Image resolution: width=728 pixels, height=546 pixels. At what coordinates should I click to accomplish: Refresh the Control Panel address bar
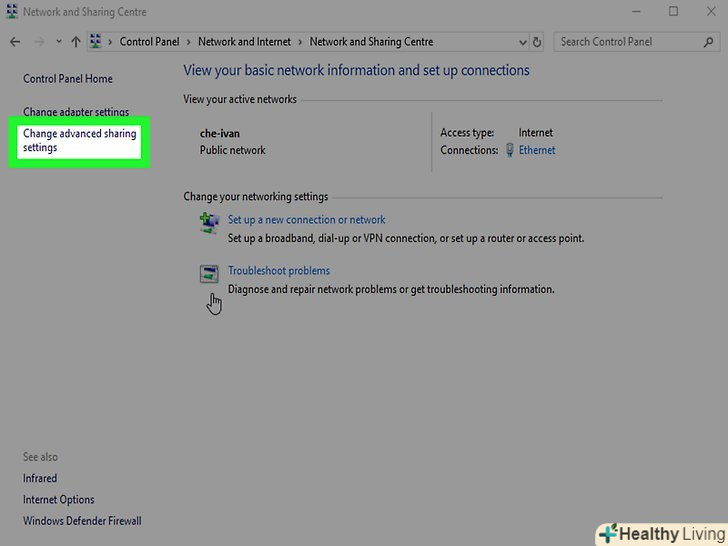(538, 42)
